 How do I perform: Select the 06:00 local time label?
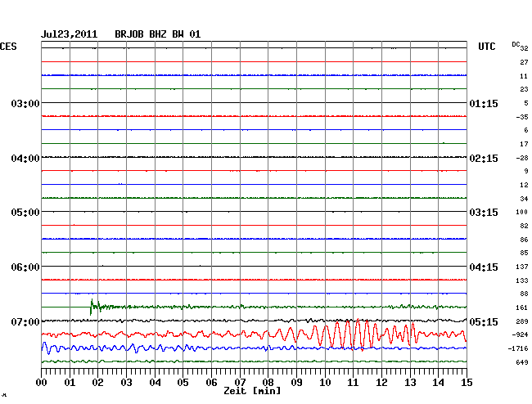coord(25,267)
